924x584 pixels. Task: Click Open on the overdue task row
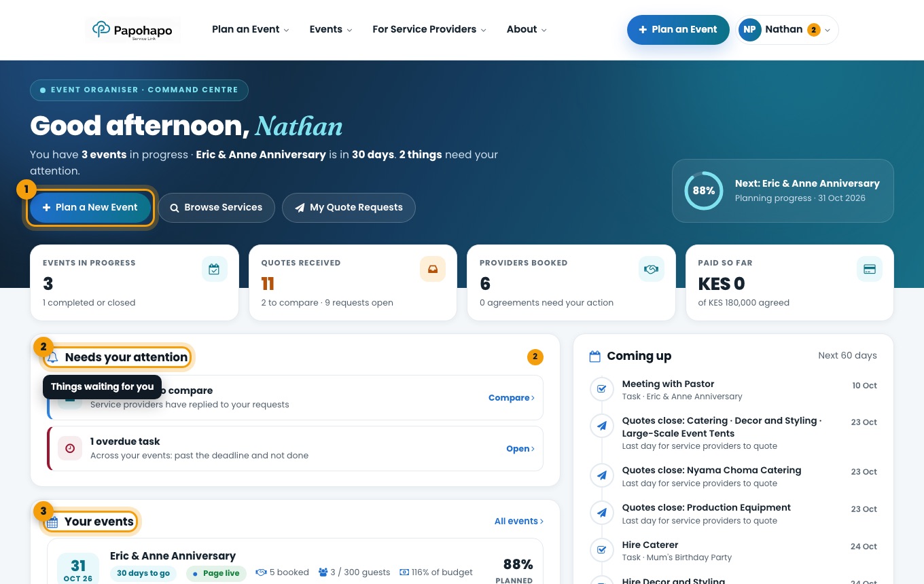(520, 449)
